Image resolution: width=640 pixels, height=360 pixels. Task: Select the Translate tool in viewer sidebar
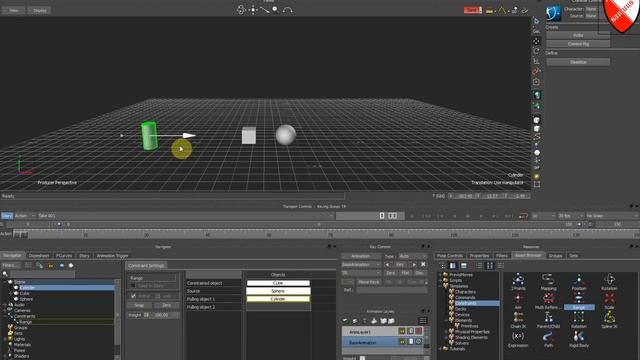tap(537, 41)
